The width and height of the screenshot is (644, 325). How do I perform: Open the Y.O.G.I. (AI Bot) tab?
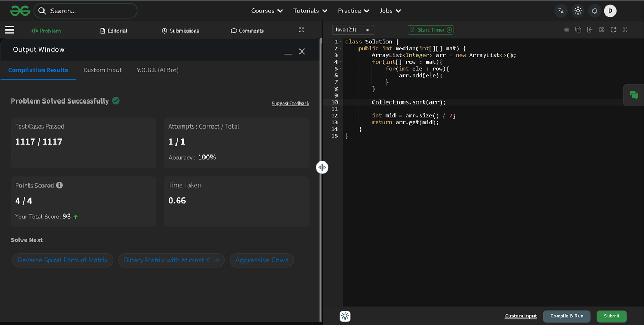[x=158, y=70]
